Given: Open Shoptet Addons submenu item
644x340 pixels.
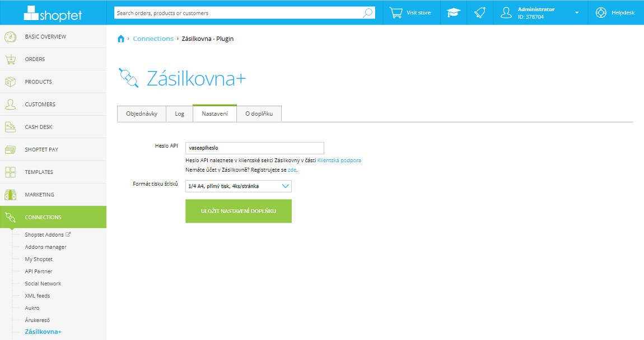Looking at the screenshot, I should point(44,235).
